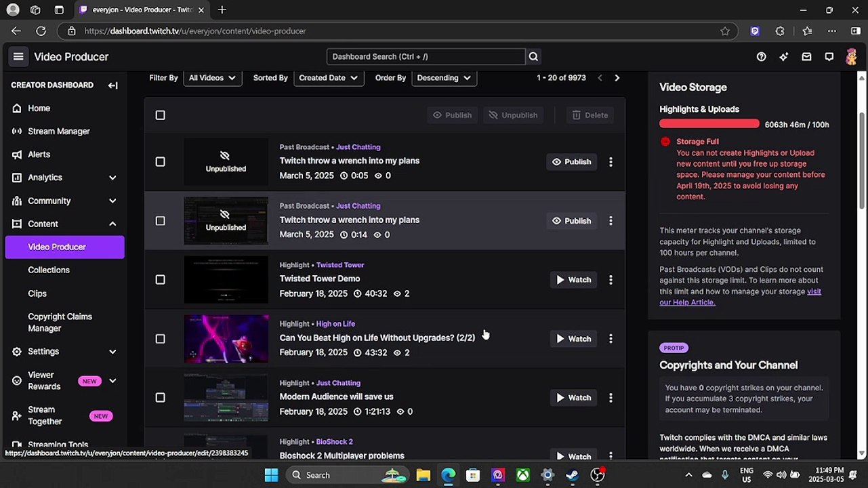This screenshot has width=868, height=488.
Task: Watch the High on Life highlight
Action: pyautogui.click(x=573, y=339)
